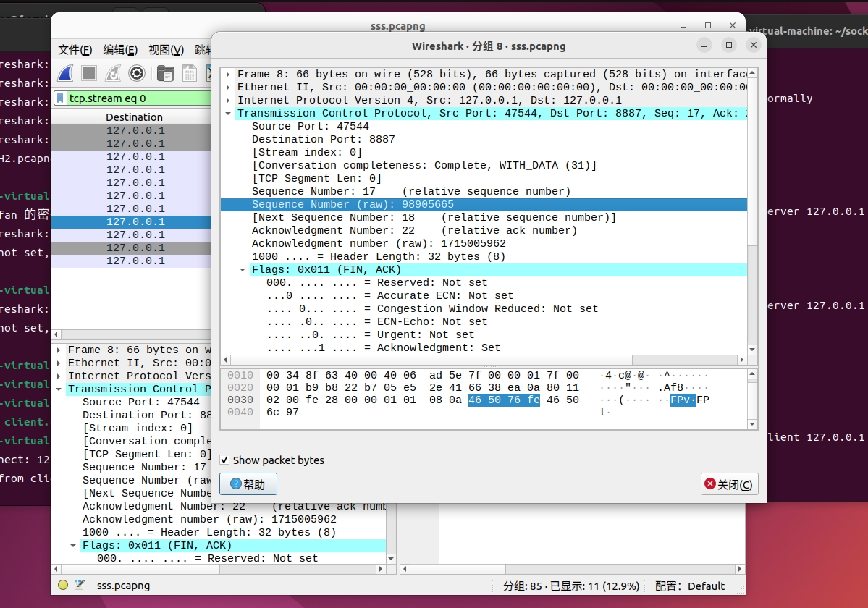Open a capture file via folder icon
The image size is (868, 608).
[x=165, y=73]
